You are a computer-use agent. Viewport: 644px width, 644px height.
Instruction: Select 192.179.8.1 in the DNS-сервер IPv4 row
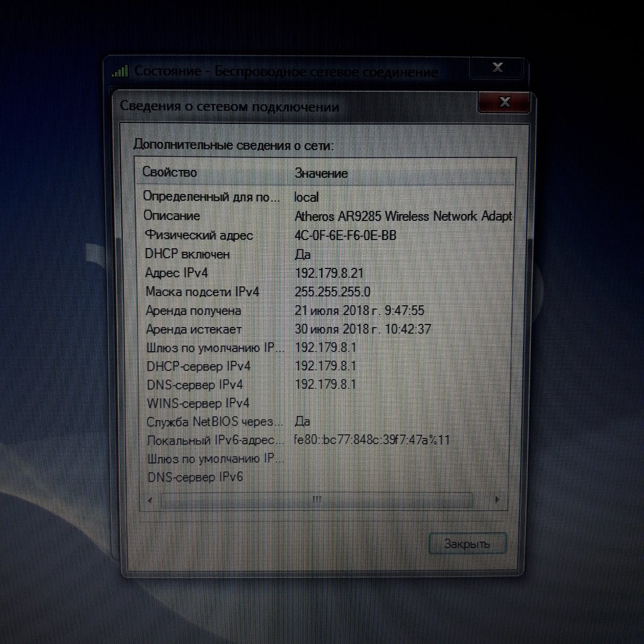coord(326,384)
